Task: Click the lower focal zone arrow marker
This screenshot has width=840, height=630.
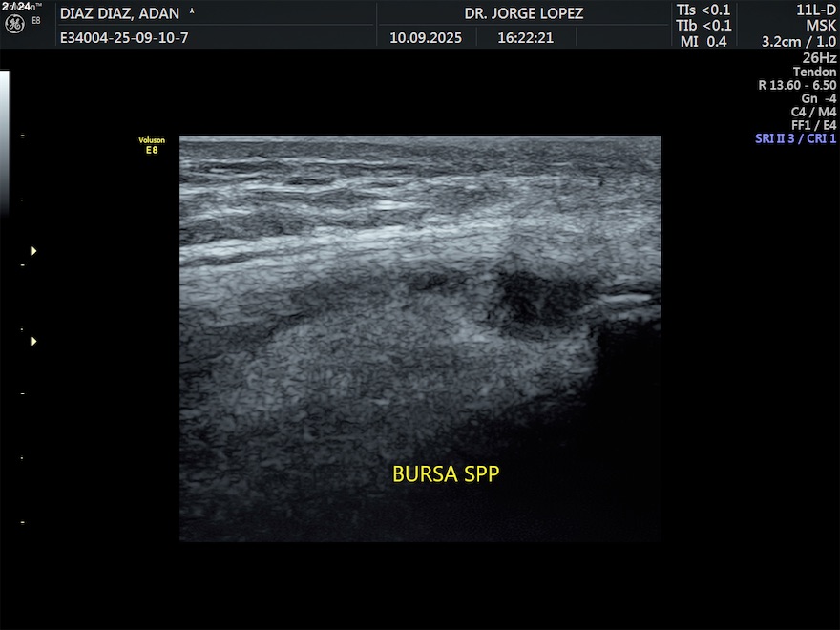Action: click(34, 341)
